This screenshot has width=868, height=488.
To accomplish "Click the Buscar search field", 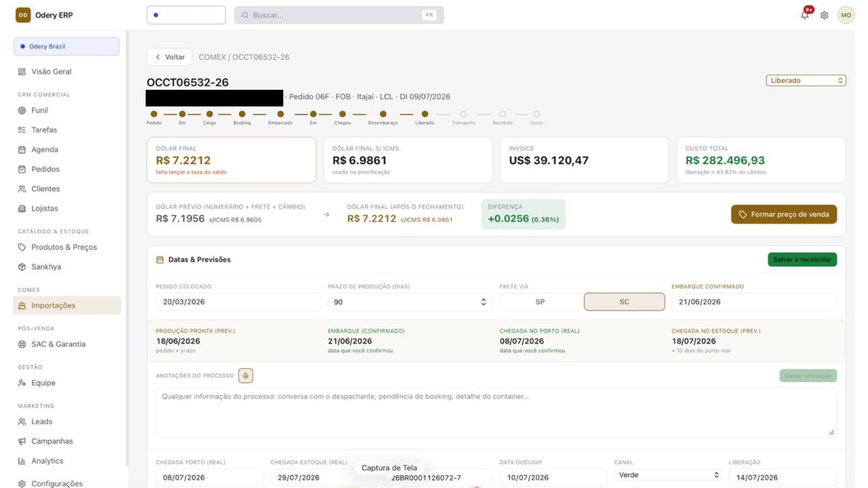I will 339,15.
